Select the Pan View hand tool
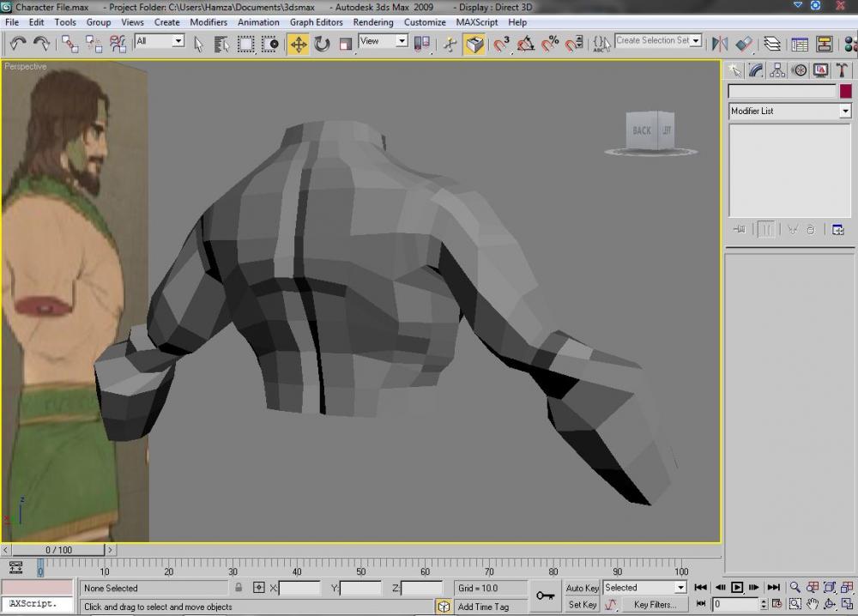858x616 pixels. pos(812,605)
